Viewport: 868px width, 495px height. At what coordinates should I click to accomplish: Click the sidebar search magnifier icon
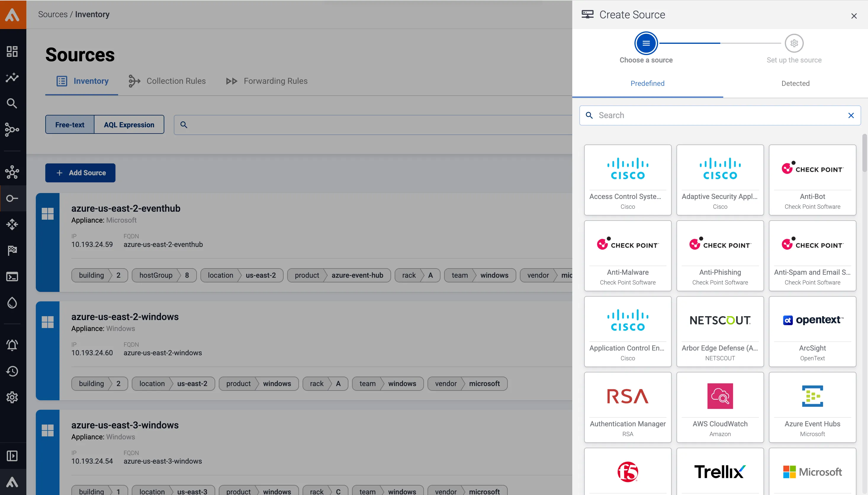12,103
